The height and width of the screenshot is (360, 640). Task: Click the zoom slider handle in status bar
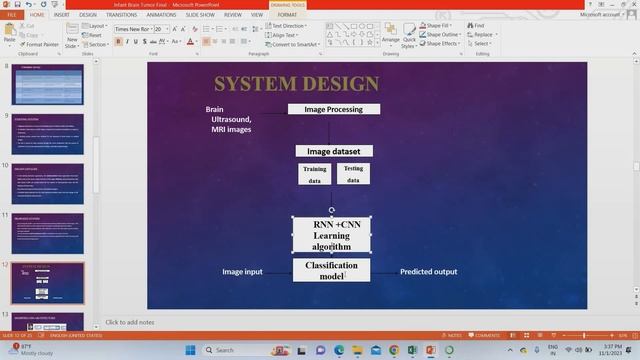pyautogui.click(x=584, y=336)
